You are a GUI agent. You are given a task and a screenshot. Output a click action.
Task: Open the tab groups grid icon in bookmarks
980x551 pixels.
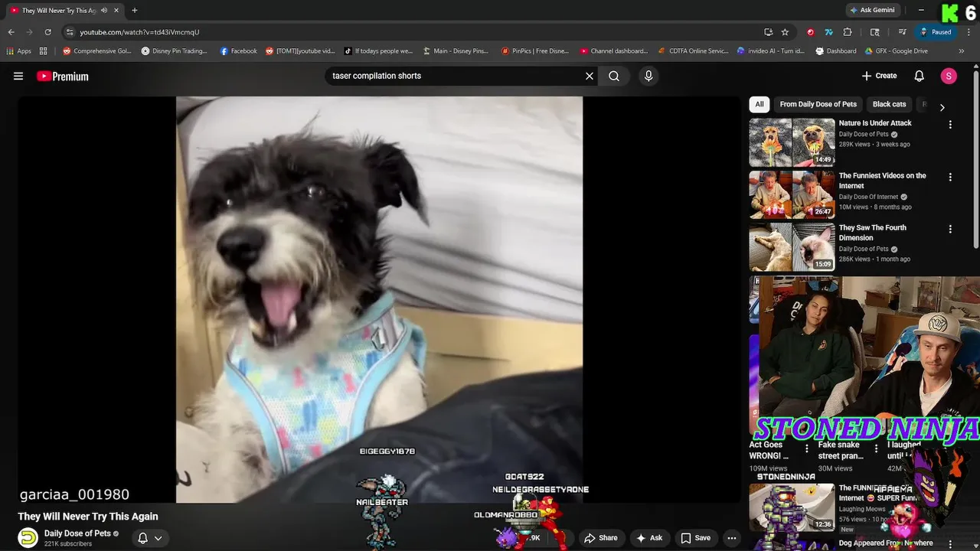(x=44, y=51)
